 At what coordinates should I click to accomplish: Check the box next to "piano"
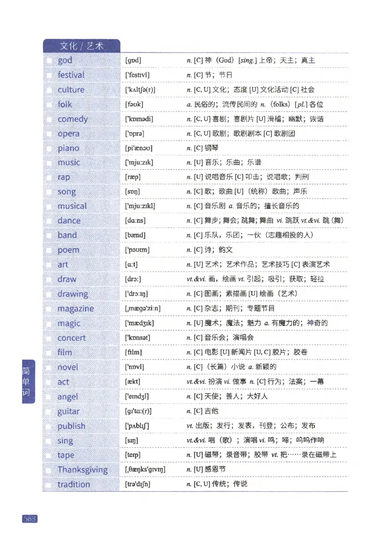click(49, 148)
